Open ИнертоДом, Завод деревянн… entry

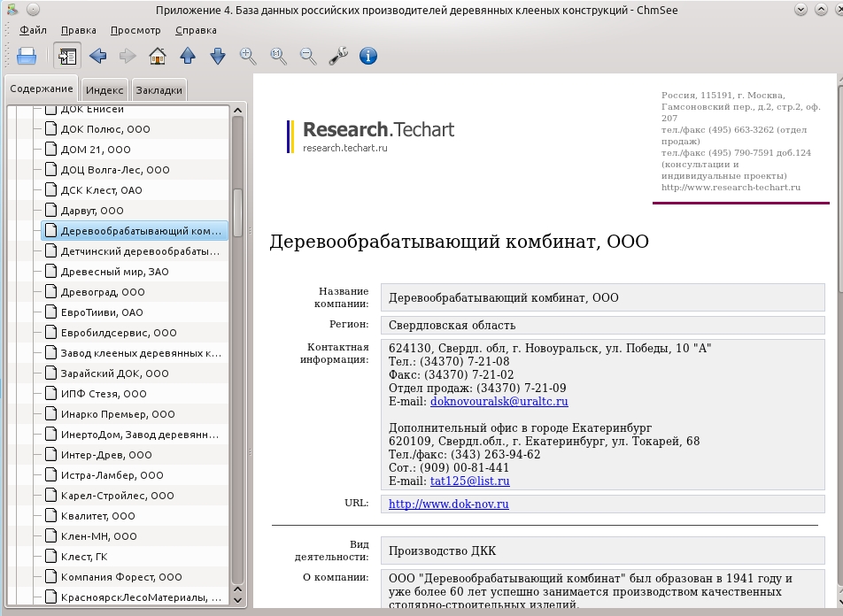pos(139,435)
